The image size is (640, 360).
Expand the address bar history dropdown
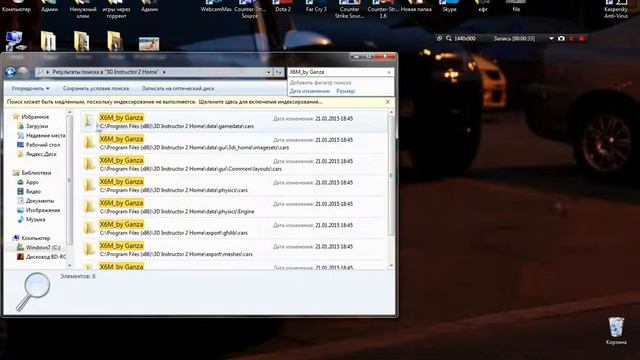click(269, 72)
